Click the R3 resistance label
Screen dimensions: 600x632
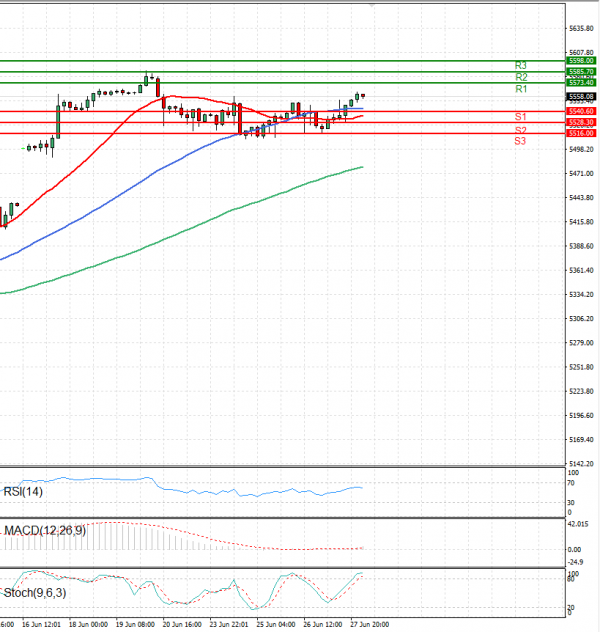pos(521,65)
